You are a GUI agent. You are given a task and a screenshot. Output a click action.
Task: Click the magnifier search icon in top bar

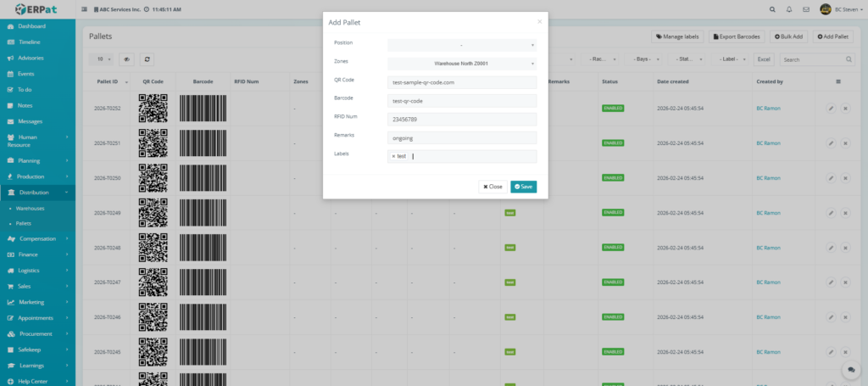(x=771, y=9)
